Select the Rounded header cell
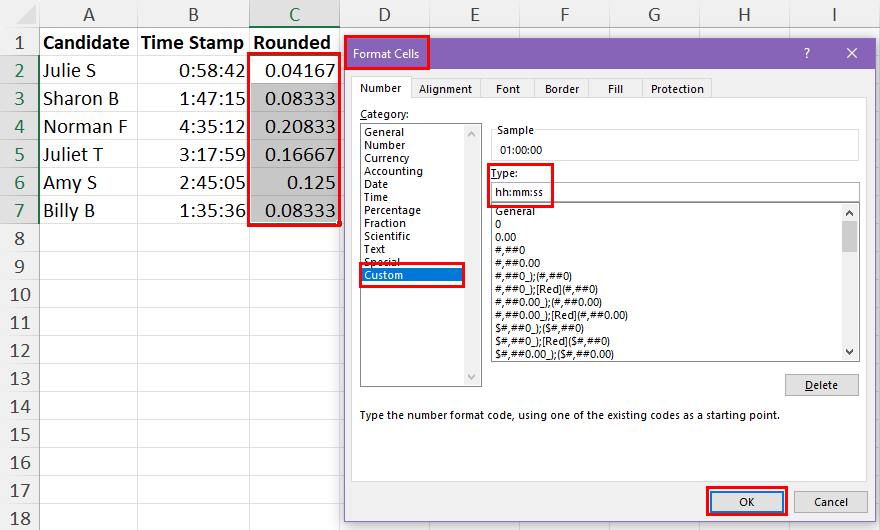The image size is (880, 530). 294,42
